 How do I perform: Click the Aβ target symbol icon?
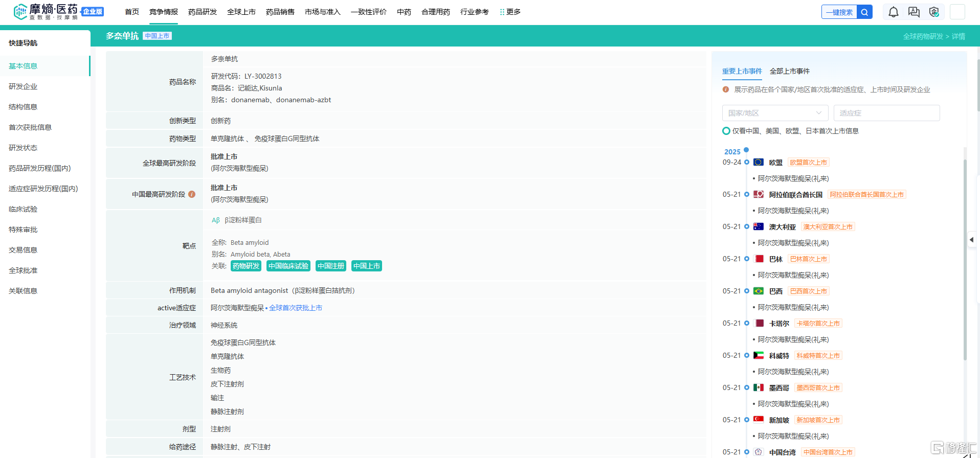pos(216,220)
